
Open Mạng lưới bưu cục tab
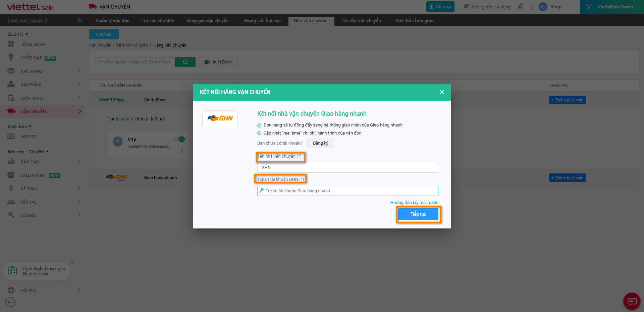click(263, 20)
